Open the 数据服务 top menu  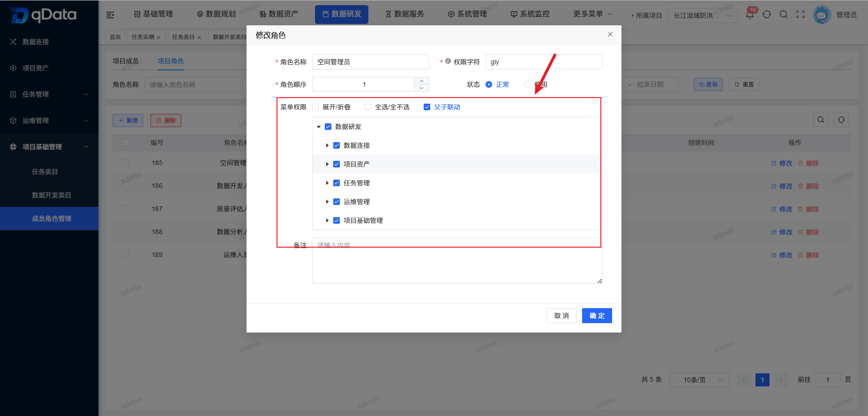point(405,14)
